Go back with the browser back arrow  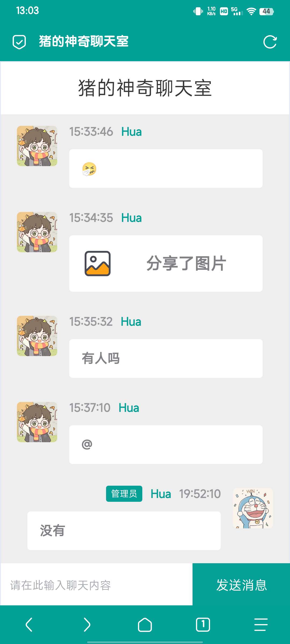coord(29,625)
